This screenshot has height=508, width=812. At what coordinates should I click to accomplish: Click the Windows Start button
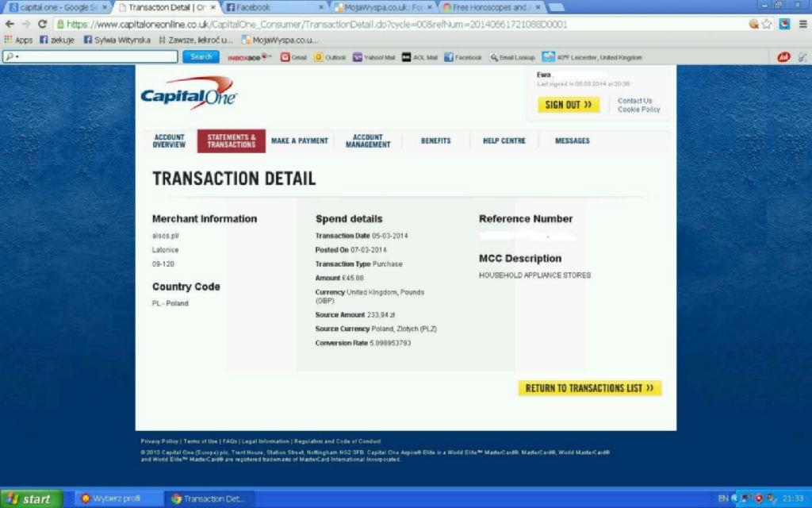click(31, 498)
